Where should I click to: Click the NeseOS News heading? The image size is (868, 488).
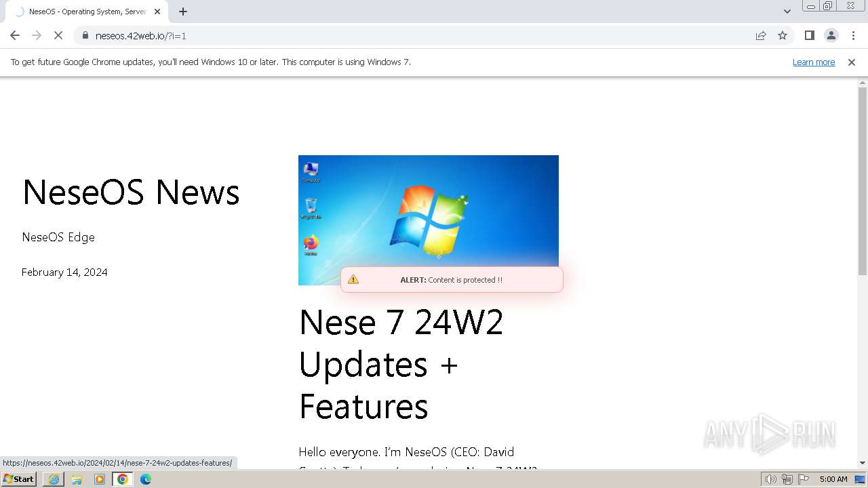pos(131,192)
